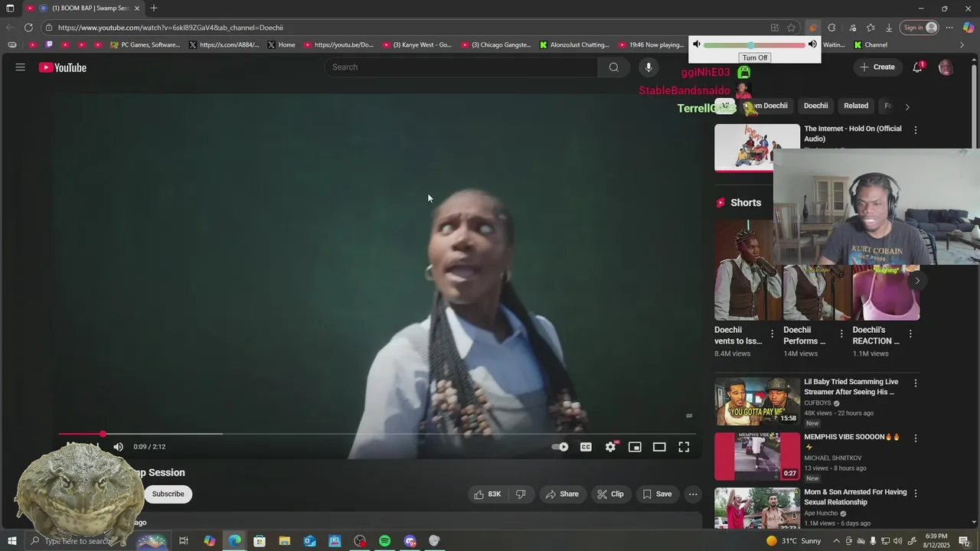Open options for The Internet - Hold On
980x551 pixels.
click(916, 130)
